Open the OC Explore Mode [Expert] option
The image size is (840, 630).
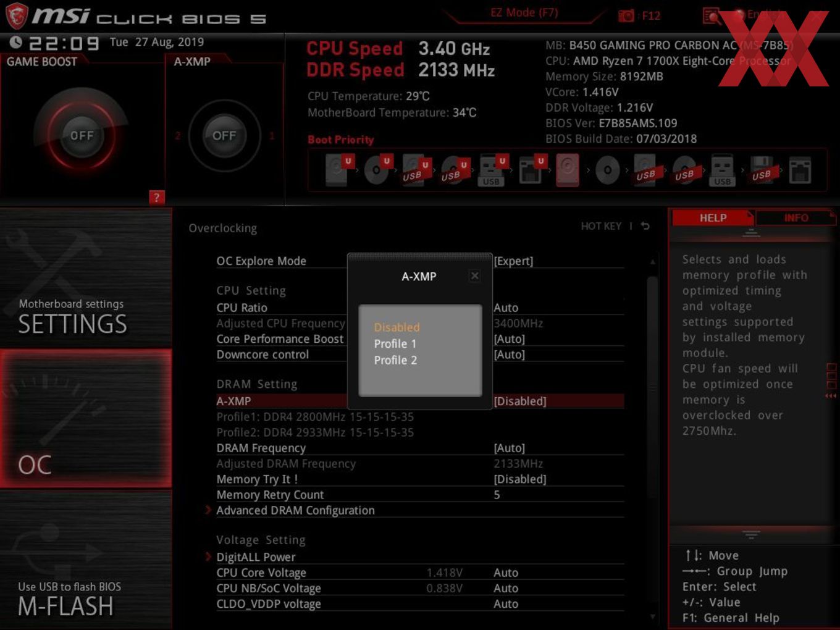click(x=513, y=261)
